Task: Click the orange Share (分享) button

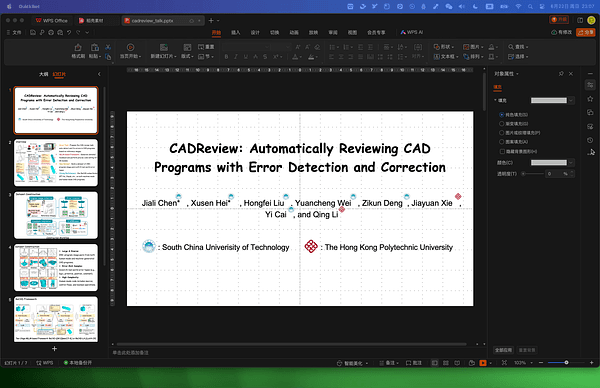Action: (x=585, y=32)
